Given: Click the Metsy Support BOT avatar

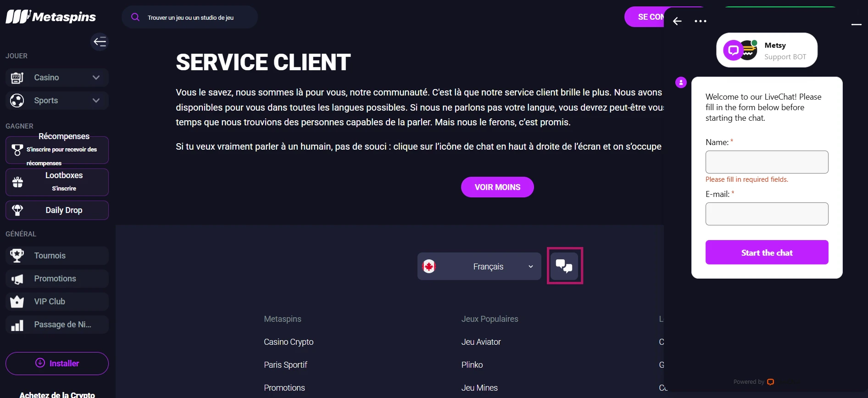Looking at the screenshot, I should point(740,50).
